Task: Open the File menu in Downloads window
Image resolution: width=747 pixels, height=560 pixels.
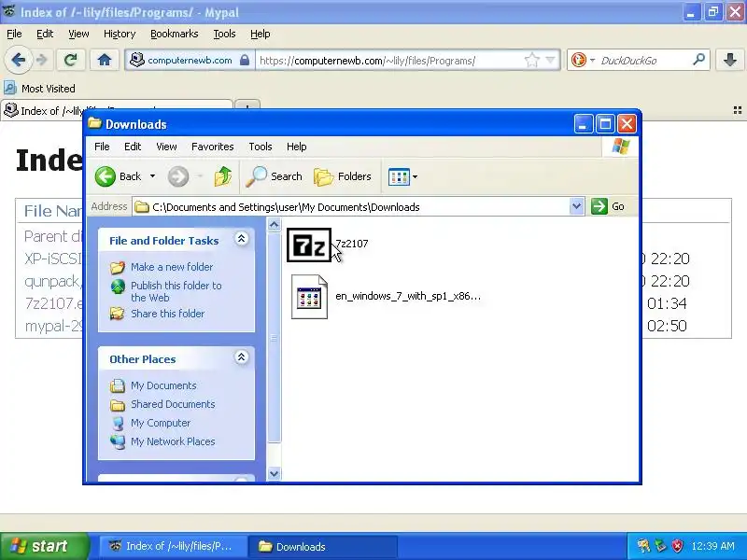Action: click(x=102, y=147)
